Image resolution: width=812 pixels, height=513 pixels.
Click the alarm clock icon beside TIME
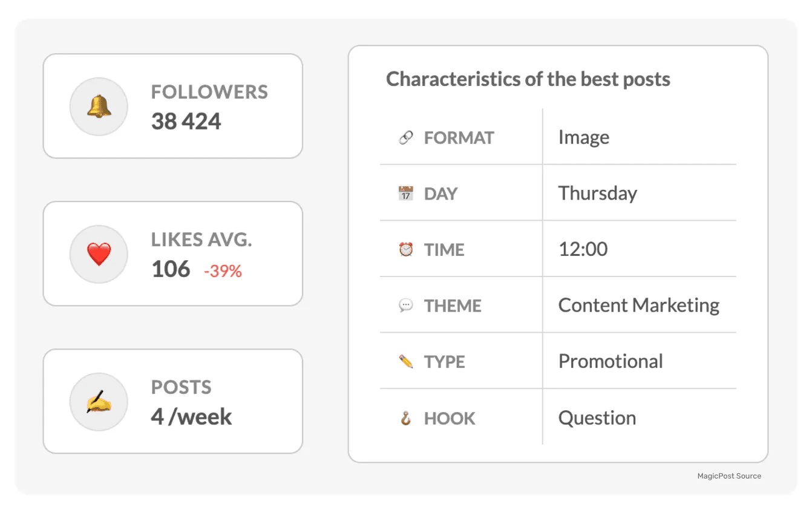point(406,249)
